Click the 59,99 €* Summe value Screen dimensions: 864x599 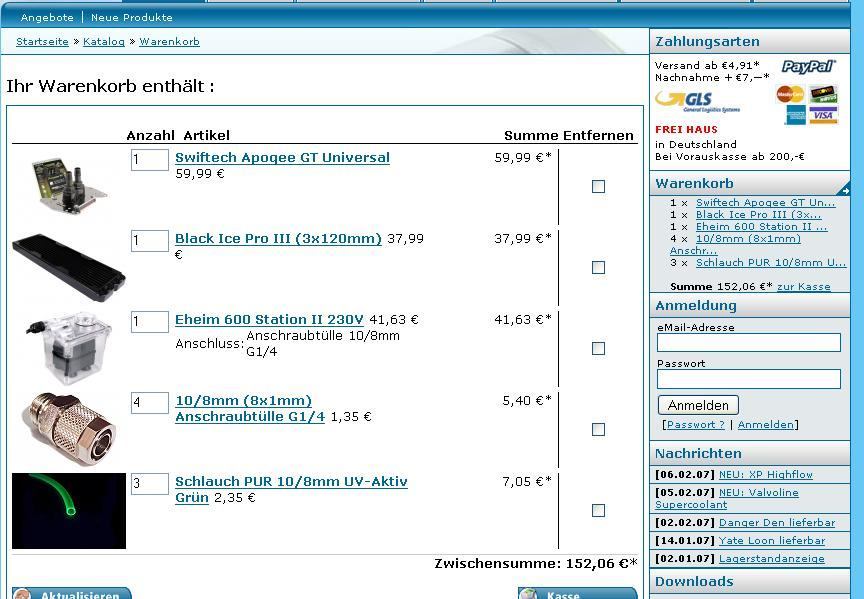click(523, 158)
